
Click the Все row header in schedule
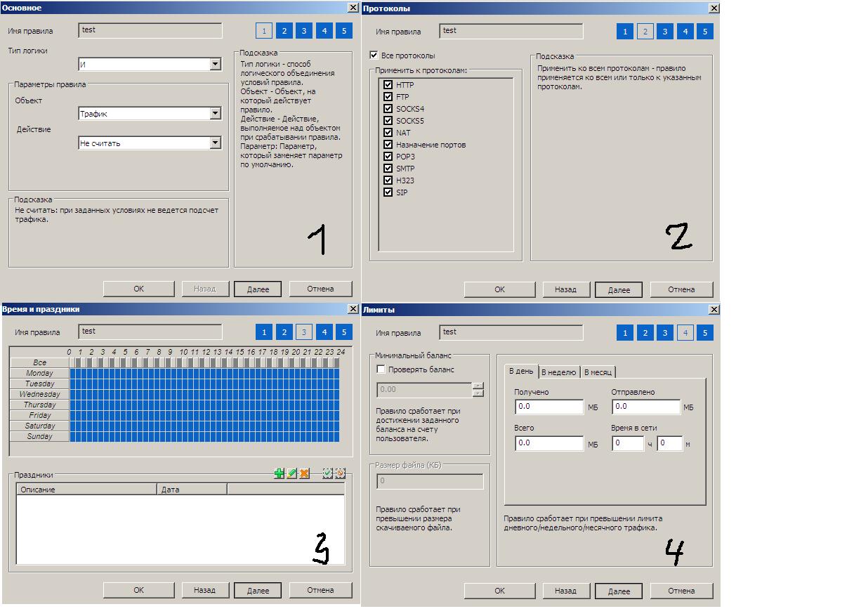click(40, 363)
